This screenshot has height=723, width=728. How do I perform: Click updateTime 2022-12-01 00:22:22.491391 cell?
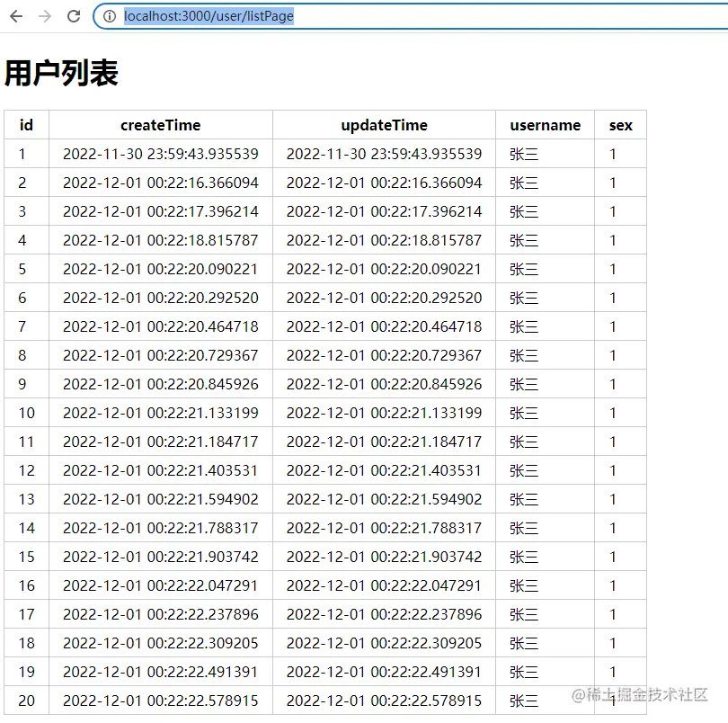[x=384, y=672]
